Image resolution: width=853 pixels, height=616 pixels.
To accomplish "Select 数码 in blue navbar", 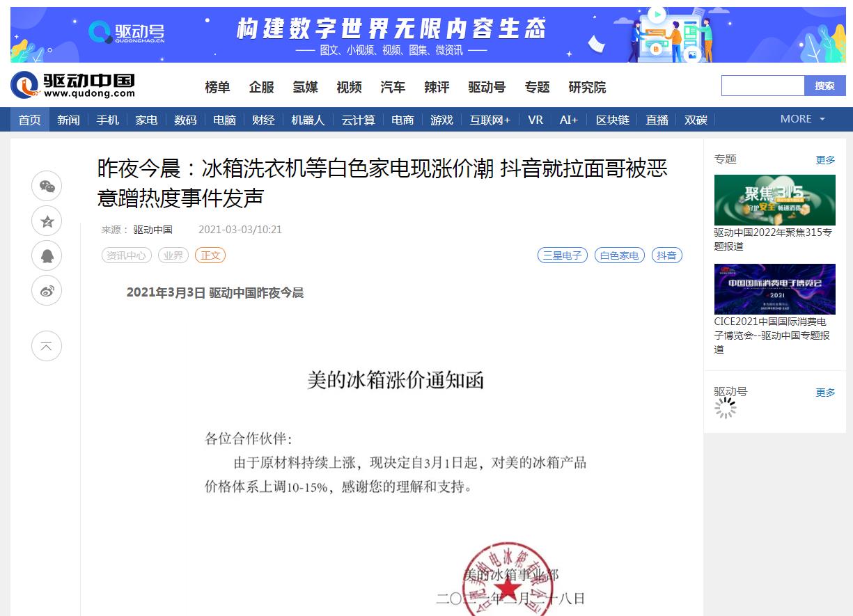I will coord(185,120).
